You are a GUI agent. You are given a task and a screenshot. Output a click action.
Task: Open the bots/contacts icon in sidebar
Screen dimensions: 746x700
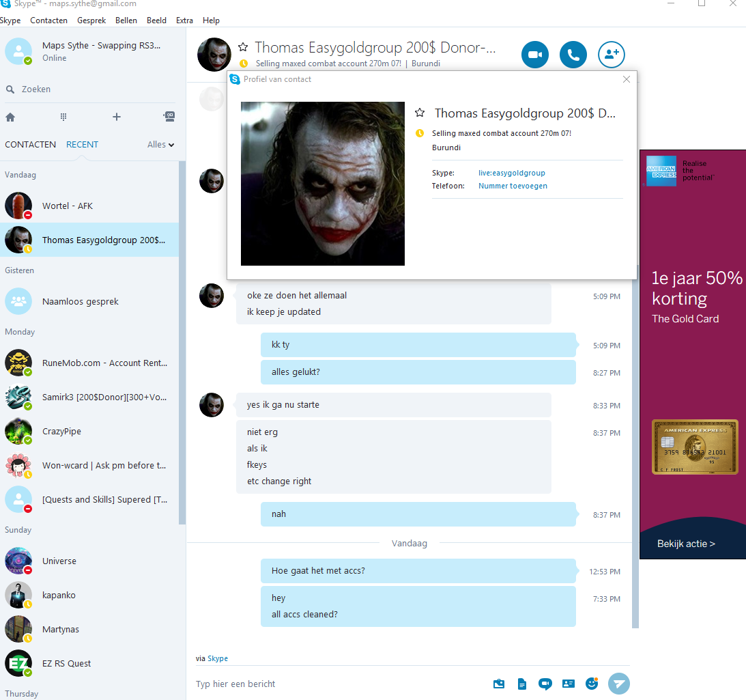pos(169,117)
